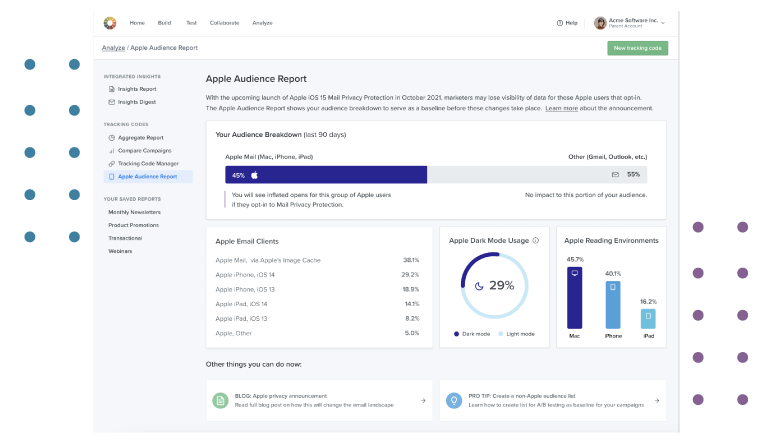The width and height of the screenshot is (769, 443).
Task: Click the tablet icon on iPad bar
Action: [648, 315]
